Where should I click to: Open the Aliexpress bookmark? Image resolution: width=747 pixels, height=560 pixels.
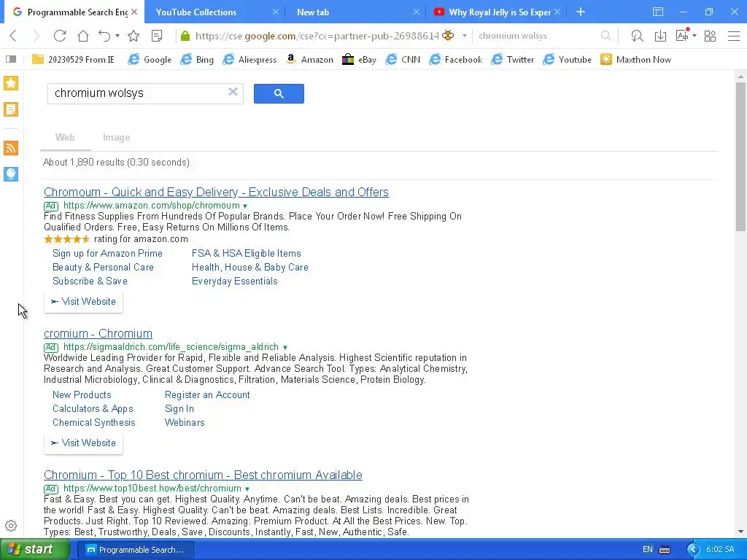pos(249,60)
